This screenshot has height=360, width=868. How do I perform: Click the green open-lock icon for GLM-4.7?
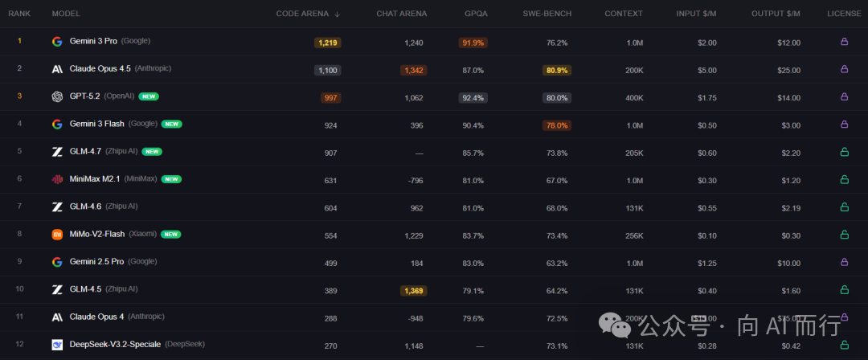click(844, 152)
